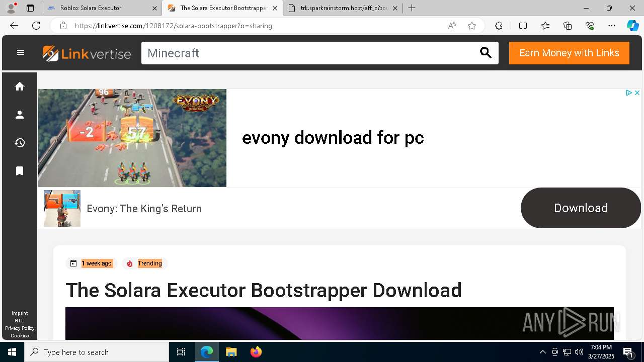Image resolution: width=644 pixels, height=362 pixels.
Task: Add page to favorites star icon
Action: click(472, 26)
